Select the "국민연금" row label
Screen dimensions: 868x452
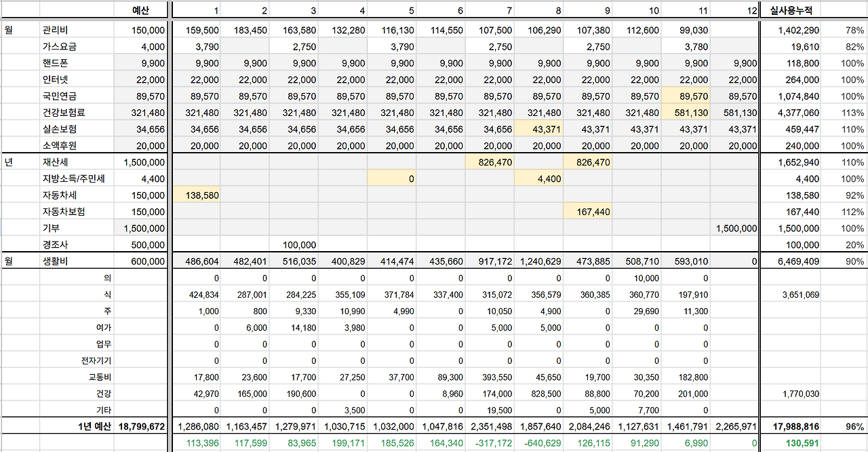click(x=59, y=96)
